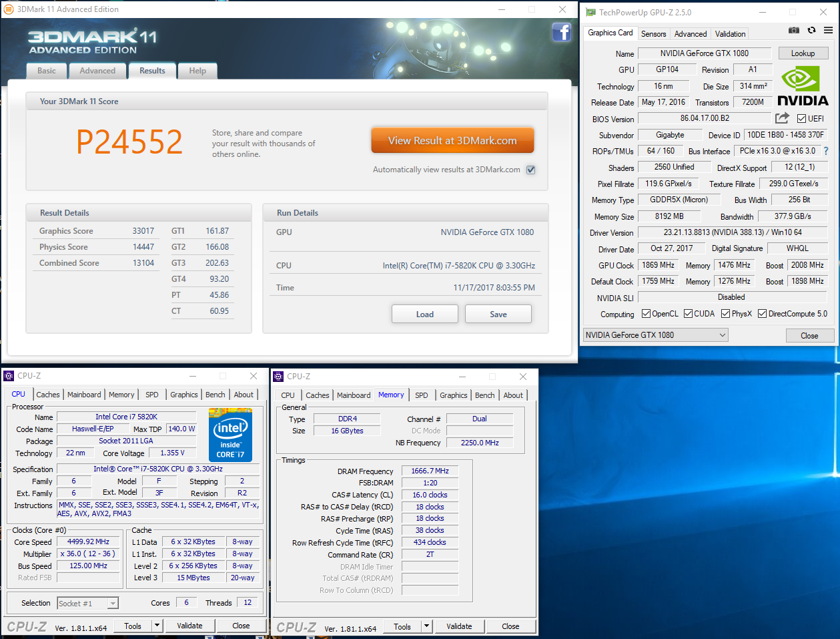Click the NB Frequency 2250.0 MHz field
Viewport: 840px width, 639px height.
480,443
